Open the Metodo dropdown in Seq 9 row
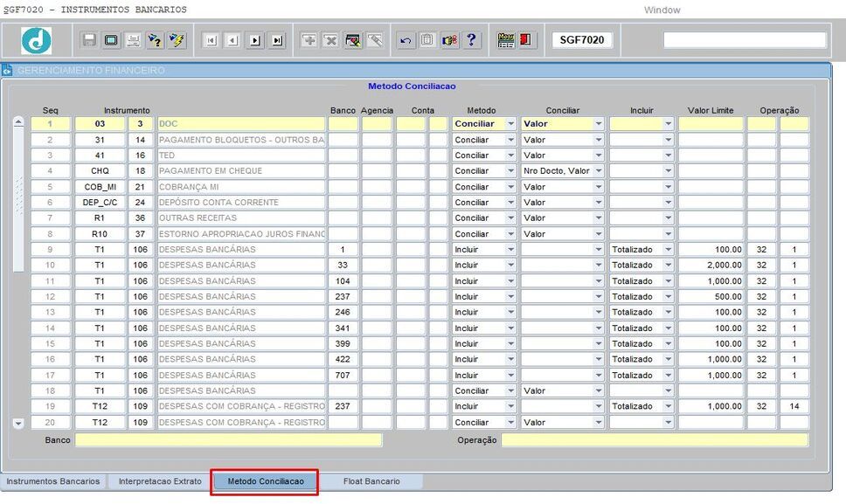Viewport: 846px width, 504px height. [x=510, y=250]
